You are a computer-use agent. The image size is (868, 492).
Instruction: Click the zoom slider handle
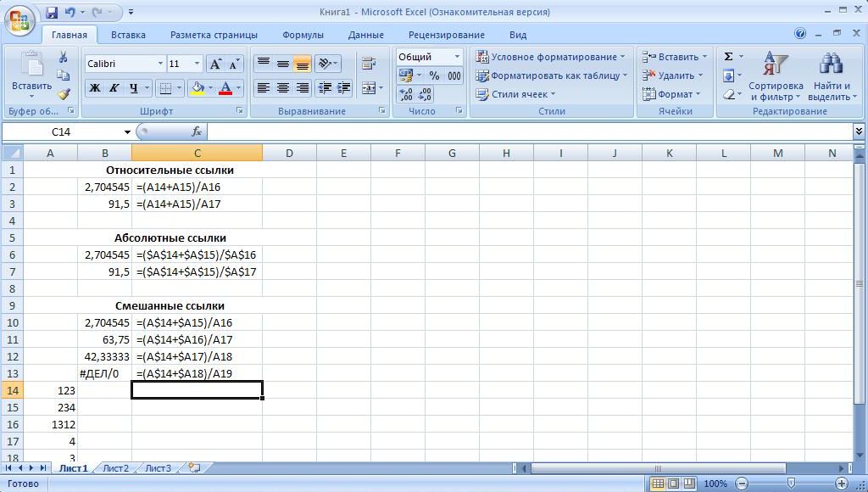pos(791,484)
